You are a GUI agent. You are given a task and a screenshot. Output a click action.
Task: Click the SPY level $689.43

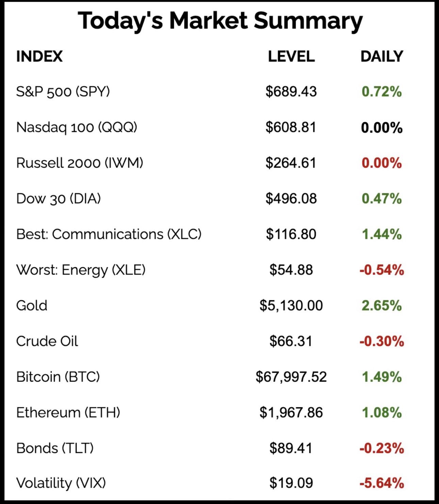point(291,92)
